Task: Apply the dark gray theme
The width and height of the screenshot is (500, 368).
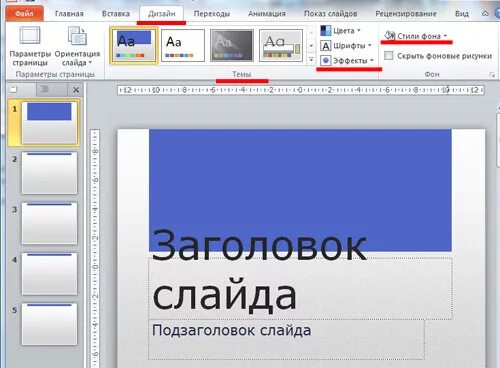Action: 232,45
